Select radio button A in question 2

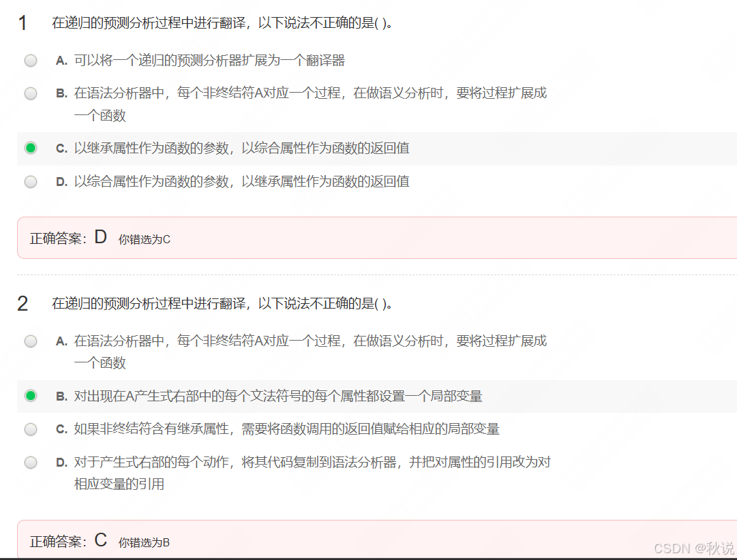[x=31, y=341]
